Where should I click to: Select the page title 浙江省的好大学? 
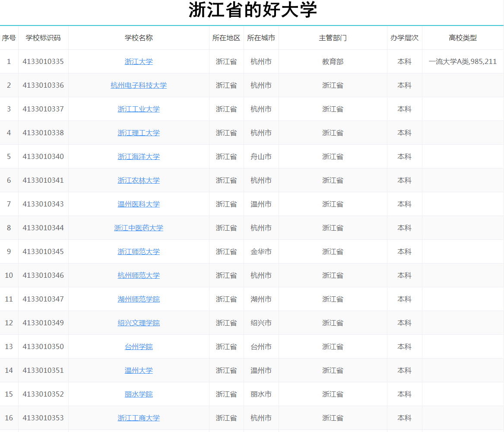coord(252,10)
